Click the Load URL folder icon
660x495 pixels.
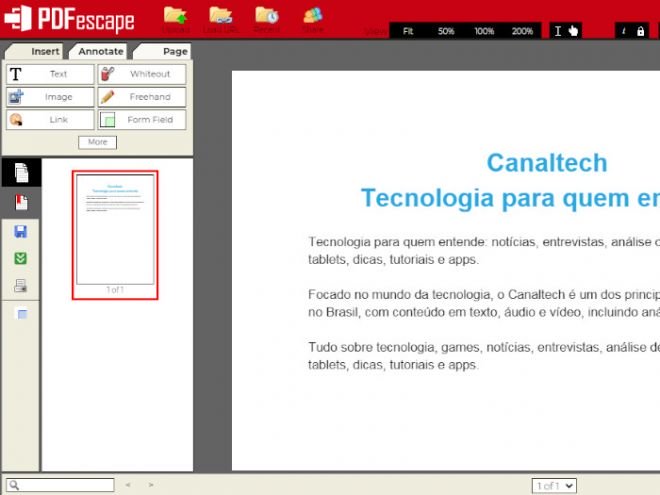(221, 16)
